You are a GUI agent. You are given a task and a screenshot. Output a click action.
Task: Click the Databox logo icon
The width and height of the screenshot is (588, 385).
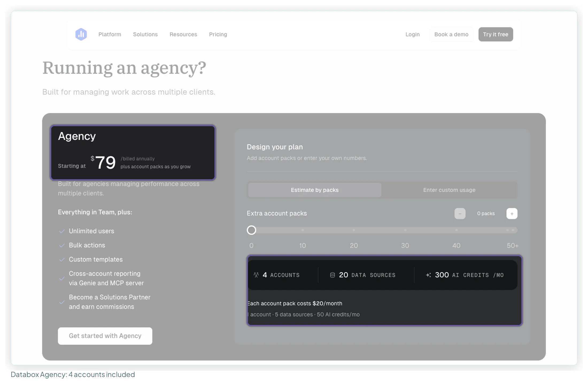(x=81, y=34)
